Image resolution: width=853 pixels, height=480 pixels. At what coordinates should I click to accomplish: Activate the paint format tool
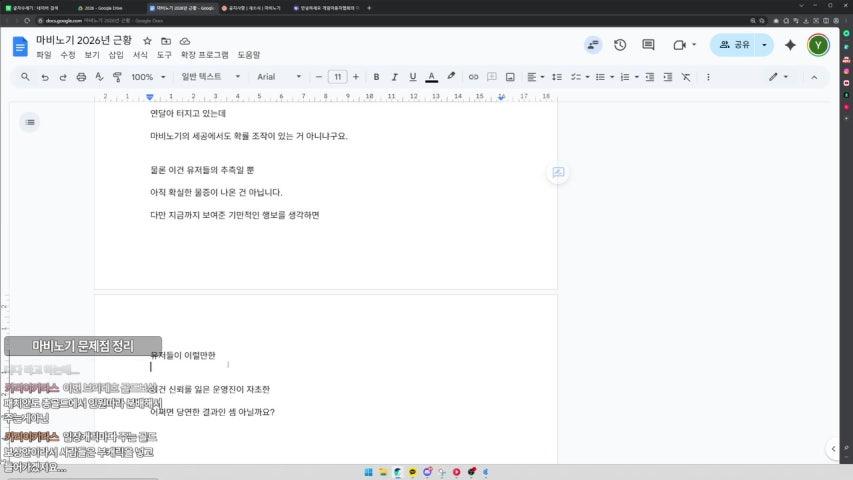click(x=117, y=77)
